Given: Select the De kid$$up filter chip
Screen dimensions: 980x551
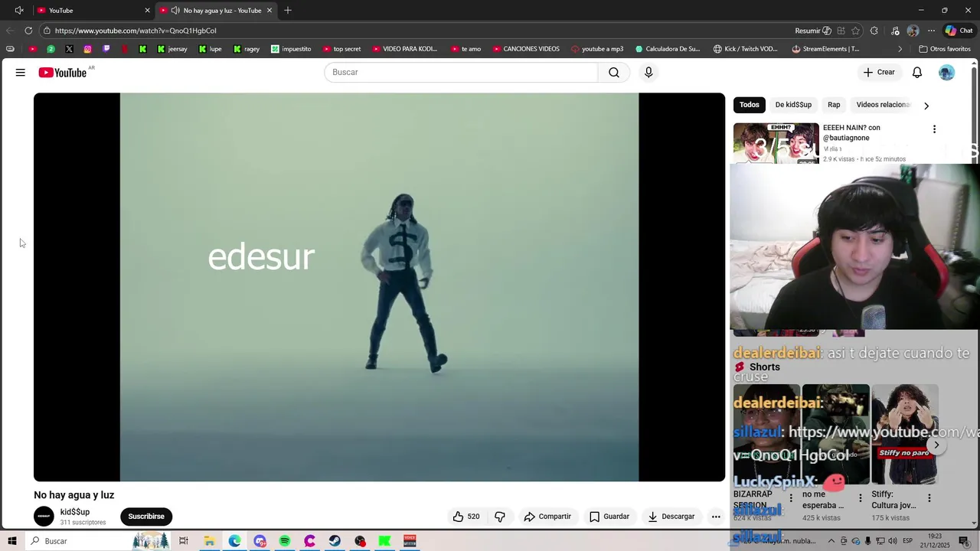Looking at the screenshot, I should click(793, 105).
